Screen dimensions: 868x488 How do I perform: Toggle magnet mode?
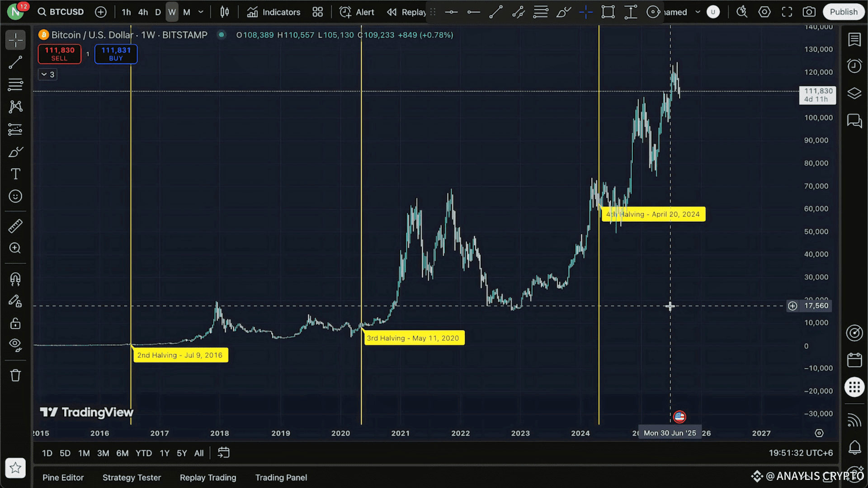click(x=15, y=279)
